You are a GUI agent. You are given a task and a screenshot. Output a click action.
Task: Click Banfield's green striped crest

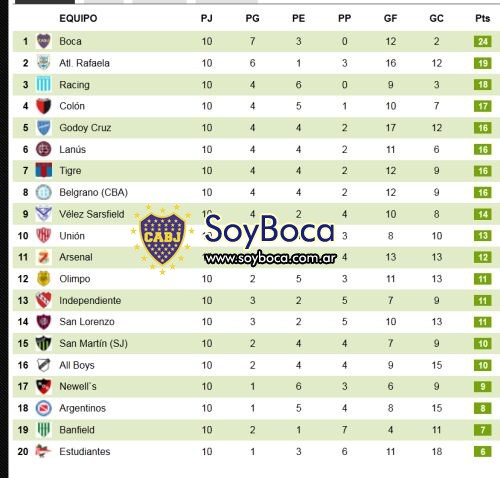click(44, 429)
